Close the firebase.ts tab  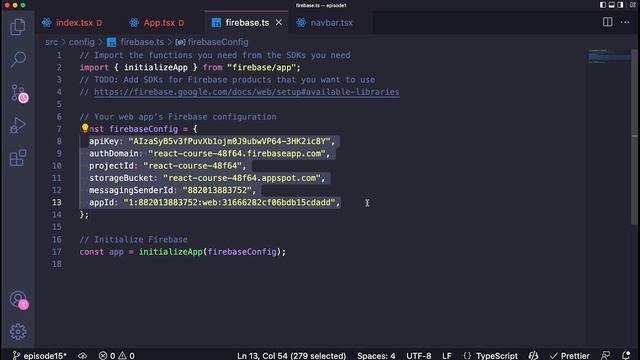[x=279, y=22]
